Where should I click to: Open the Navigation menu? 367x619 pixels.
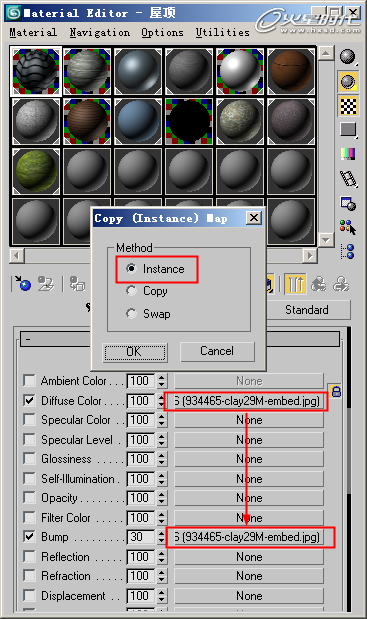pos(99,33)
